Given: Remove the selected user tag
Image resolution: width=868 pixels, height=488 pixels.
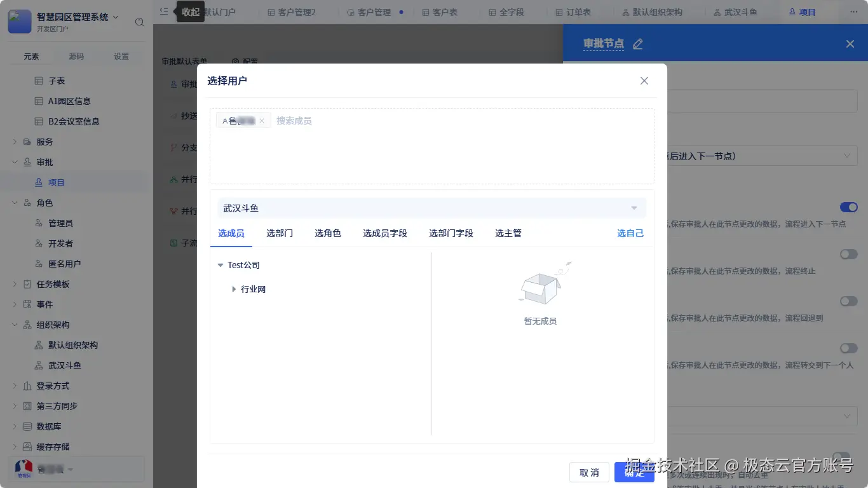Looking at the screenshot, I should (261, 121).
